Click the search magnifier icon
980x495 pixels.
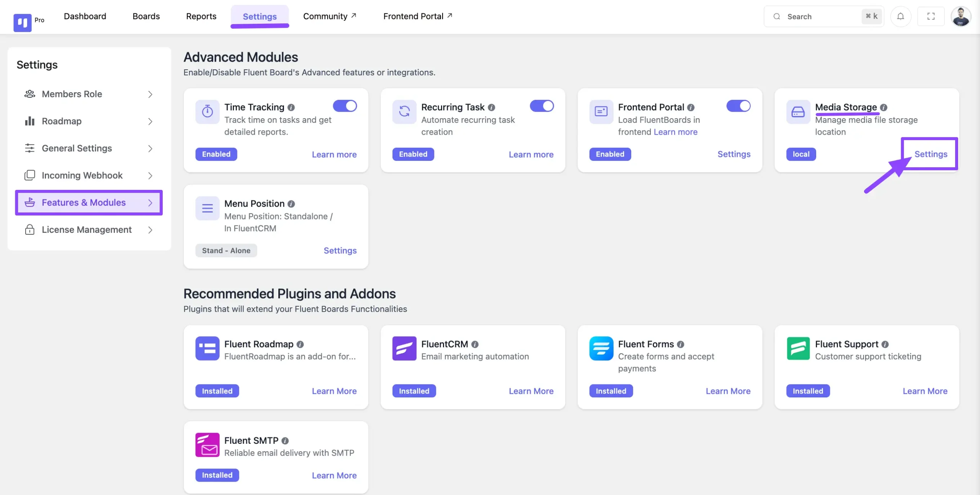[x=776, y=16]
